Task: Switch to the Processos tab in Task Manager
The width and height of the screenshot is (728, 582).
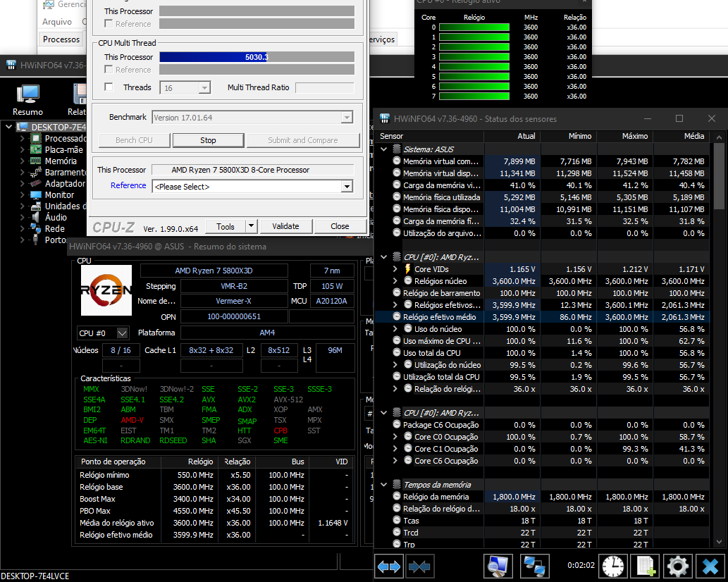Action: pyautogui.click(x=61, y=39)
